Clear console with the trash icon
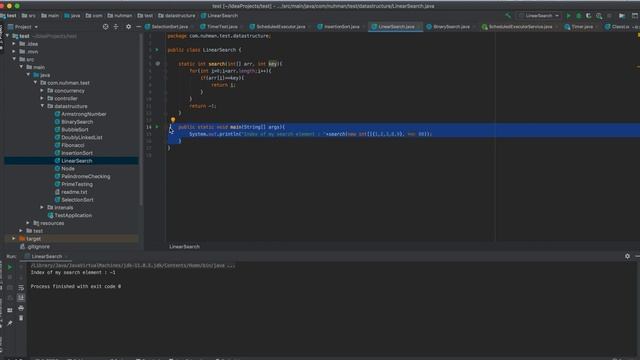Screen dimensions: 640x360 [21, 318]
